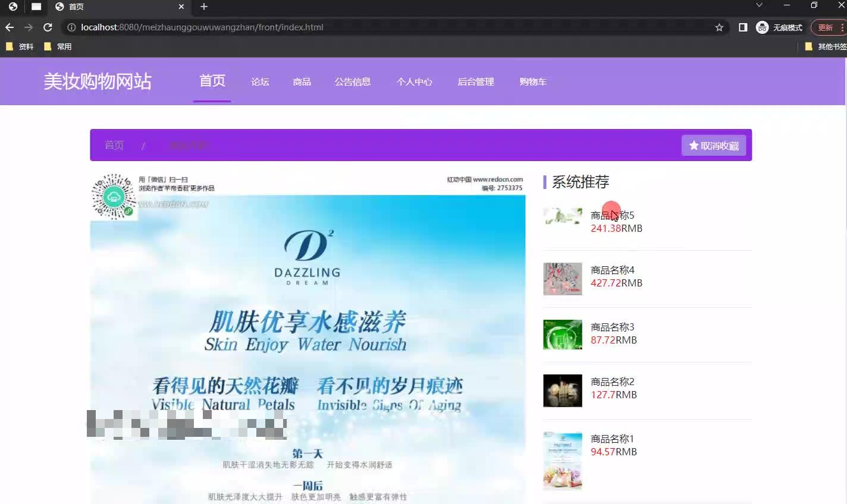
Task: Click the 427.72RMB price
Action: tap(616, 283)
